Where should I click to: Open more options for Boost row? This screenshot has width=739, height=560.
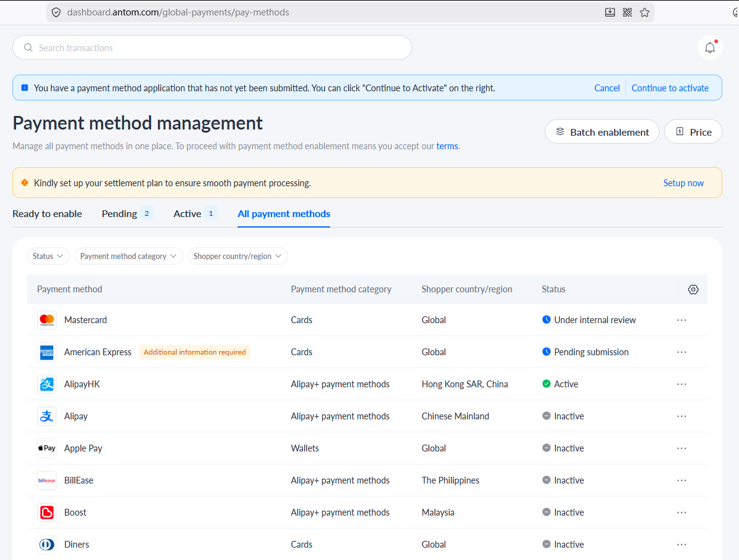pos(682,513)
